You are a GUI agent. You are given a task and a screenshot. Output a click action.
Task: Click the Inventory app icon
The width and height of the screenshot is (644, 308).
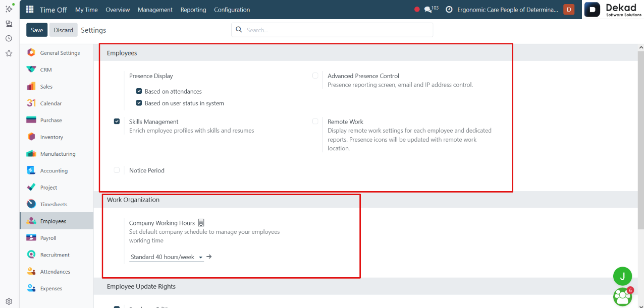tap(31, 137)
